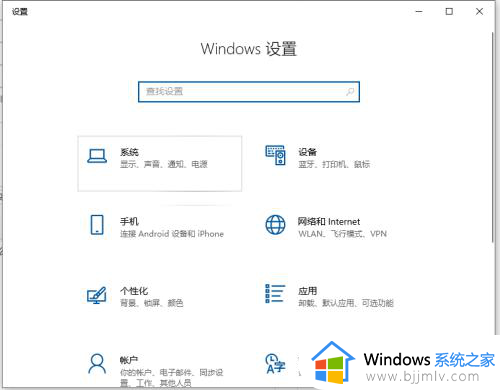
Task: Focus the 查找设置 search box
Action: pyautogui.click(x=249, y=92)
